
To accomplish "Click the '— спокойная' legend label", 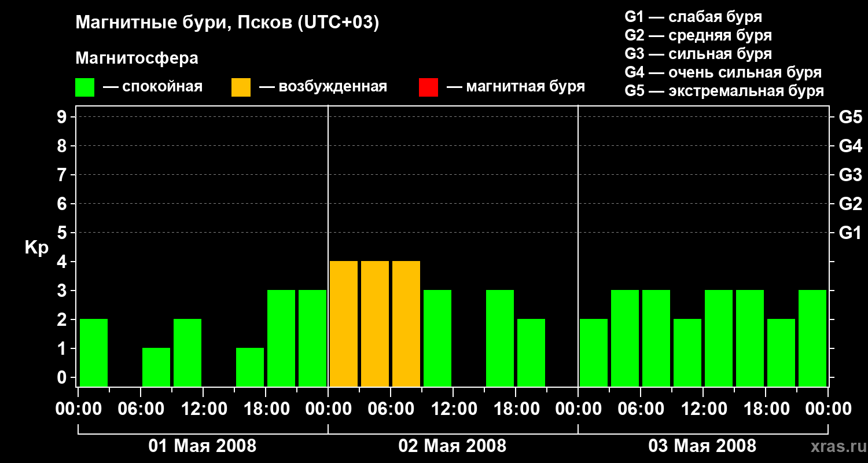I will click(x=153, y=87).
